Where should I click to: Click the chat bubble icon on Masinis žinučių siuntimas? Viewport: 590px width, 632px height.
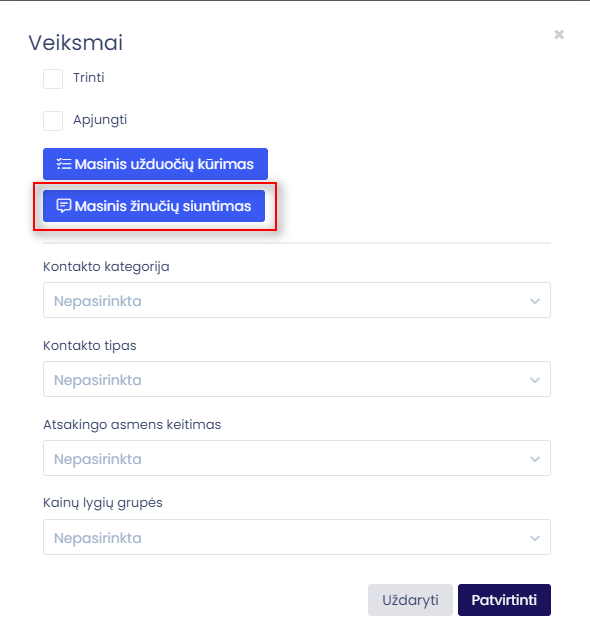[64, 206]
